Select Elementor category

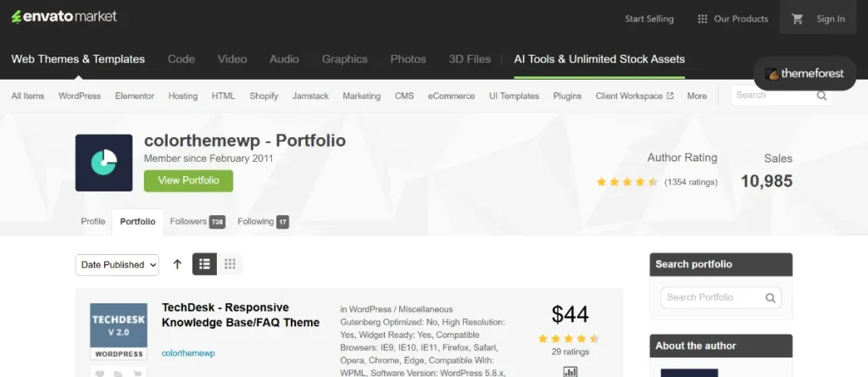pyautogui.click(x=135, y=96)
